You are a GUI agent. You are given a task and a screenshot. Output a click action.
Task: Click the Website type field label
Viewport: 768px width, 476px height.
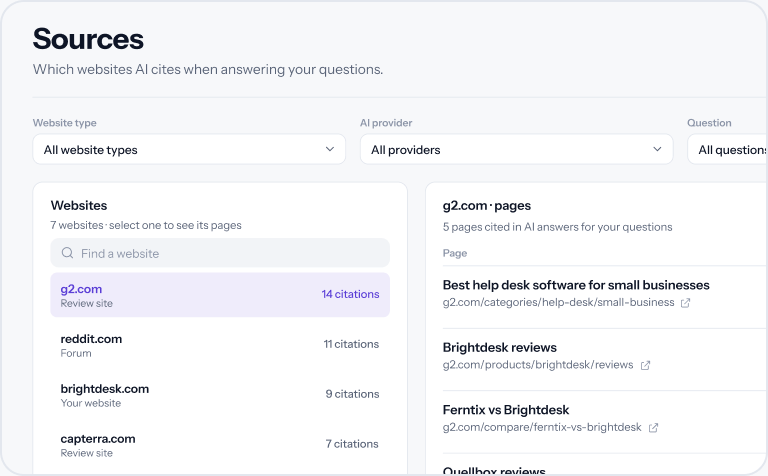[65, 123]
